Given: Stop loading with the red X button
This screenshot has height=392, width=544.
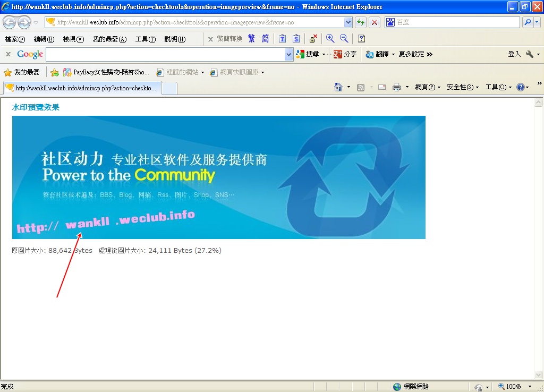Looking at the screenshot, I should tap(375, 22).
